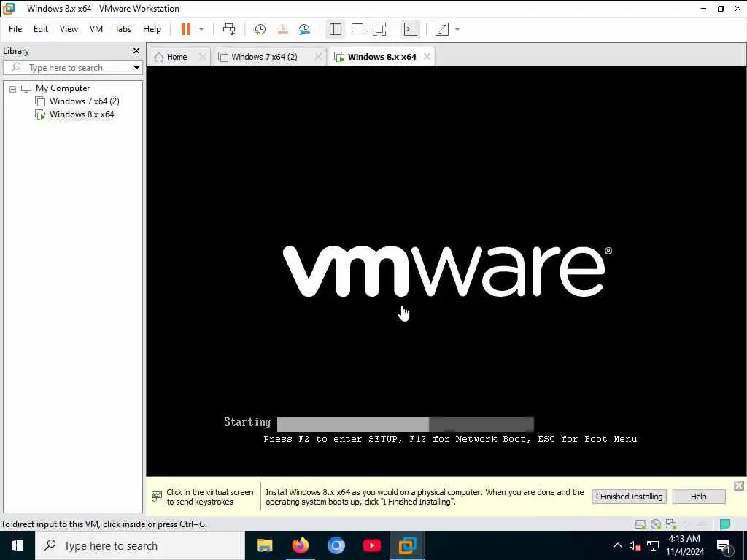Click the green message log icon

725,524
